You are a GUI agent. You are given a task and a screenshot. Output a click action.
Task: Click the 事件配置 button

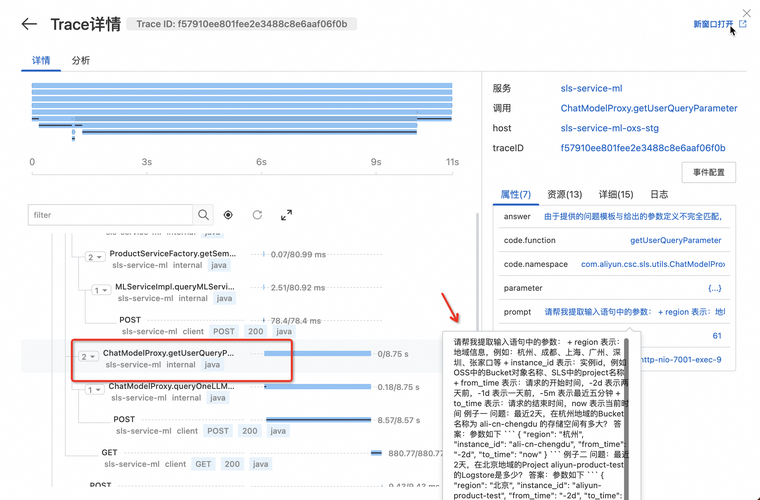tap(709, 172)
